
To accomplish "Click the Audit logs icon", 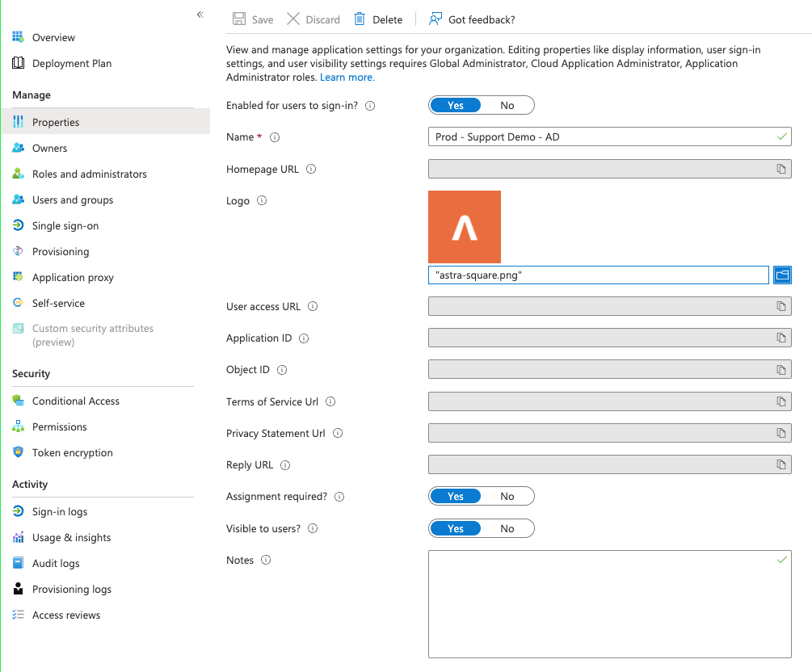I will tap(18, 563).
